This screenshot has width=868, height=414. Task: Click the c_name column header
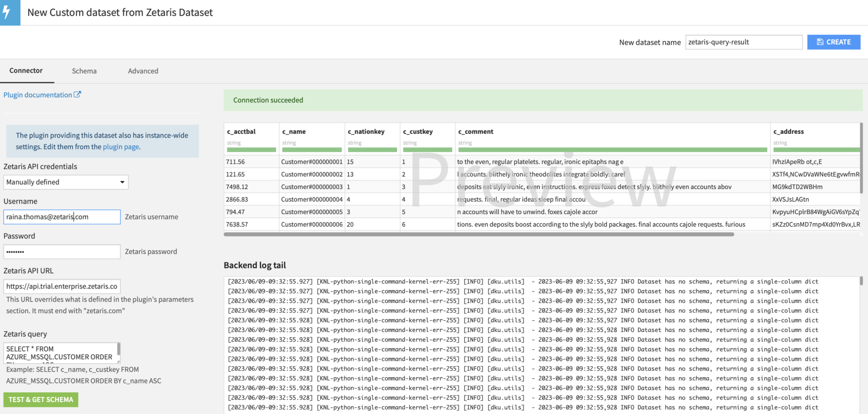(293, 132)
